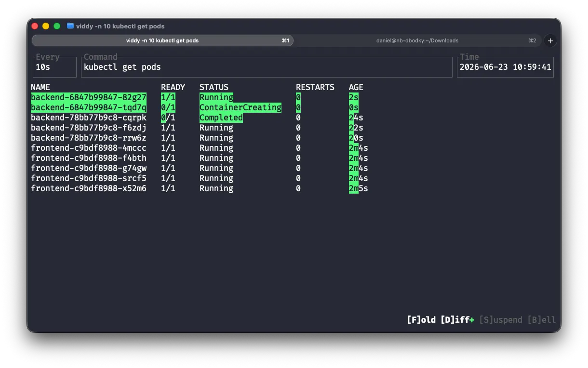
Task: Click the green zoom window button
Action: click(x=57, y=26)
